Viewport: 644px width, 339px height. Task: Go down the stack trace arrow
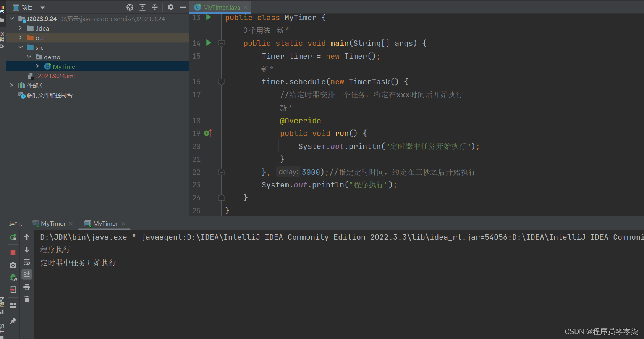[27, 250]
